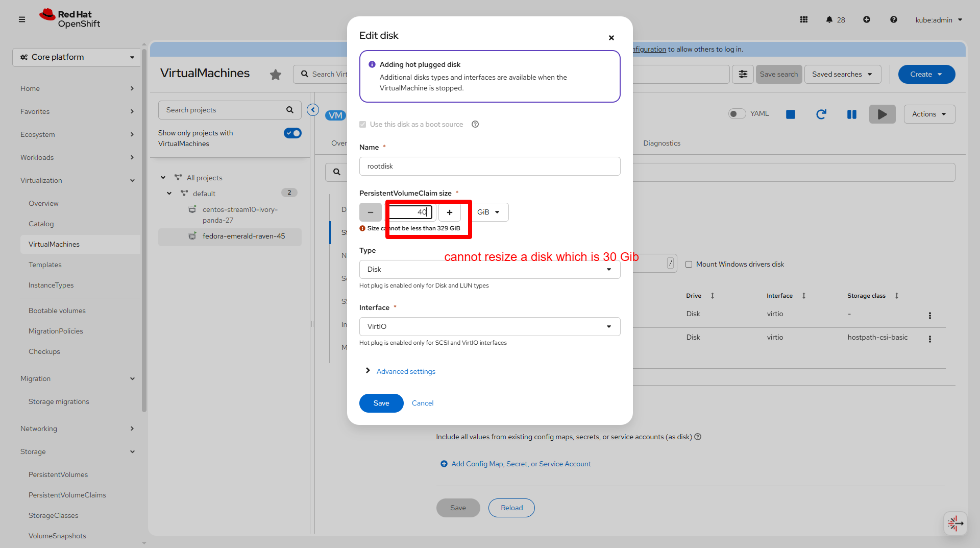Toggle show only projects with VirtualMachines

click(292, 133)
